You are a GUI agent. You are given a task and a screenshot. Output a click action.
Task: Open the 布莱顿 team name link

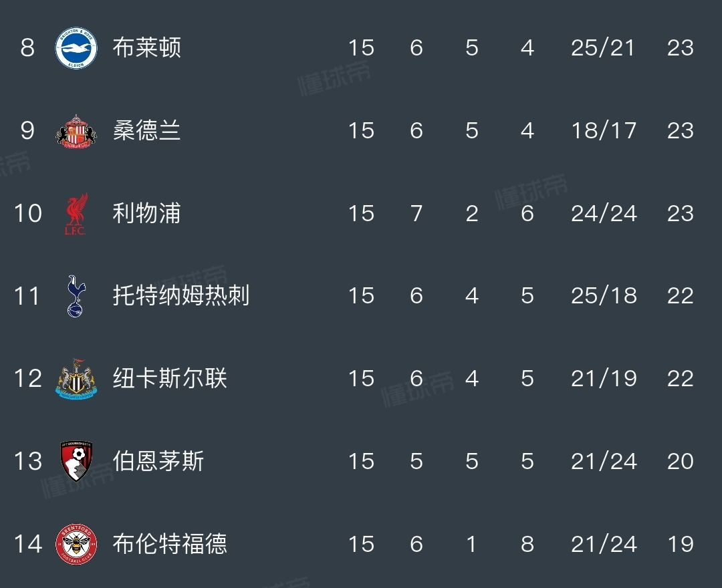tap(147, 48)
